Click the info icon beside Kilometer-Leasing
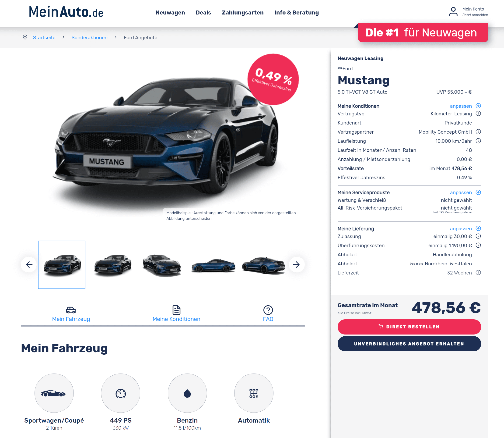Viewport: 504px width, 438px height. [478, 113]
